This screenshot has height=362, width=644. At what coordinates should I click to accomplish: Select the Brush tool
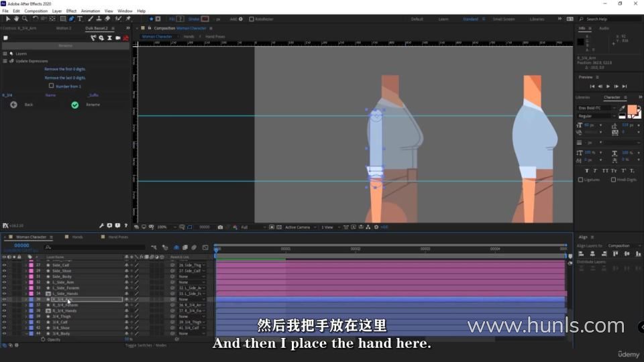coord(91,19)
